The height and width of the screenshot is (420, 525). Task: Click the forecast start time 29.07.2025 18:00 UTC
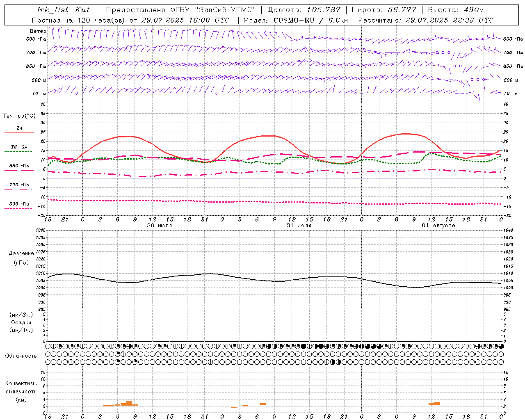(185, 20)
